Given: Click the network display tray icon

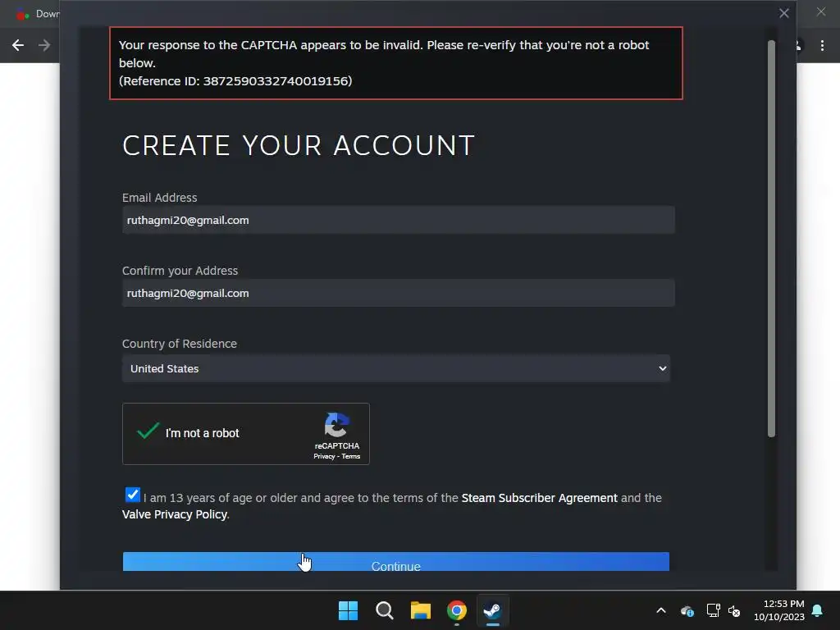Looking at the screenshot, I should click(x=713, y=610).
